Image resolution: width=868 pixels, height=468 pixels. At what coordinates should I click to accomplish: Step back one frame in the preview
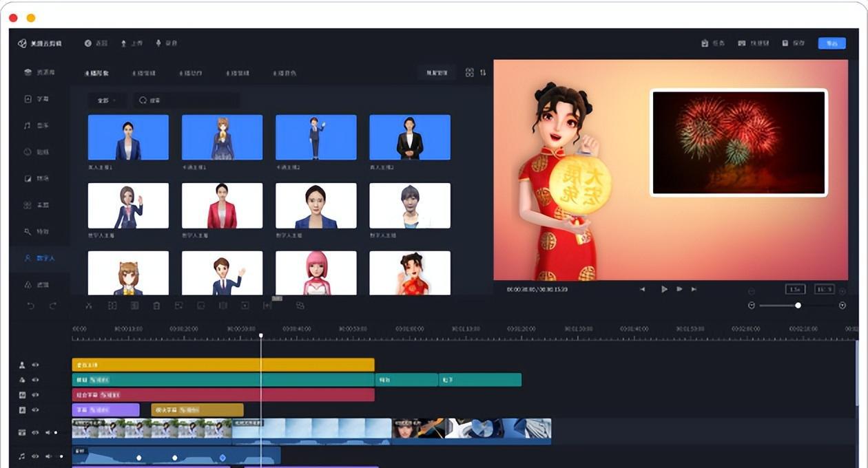[x=643, y=289]
